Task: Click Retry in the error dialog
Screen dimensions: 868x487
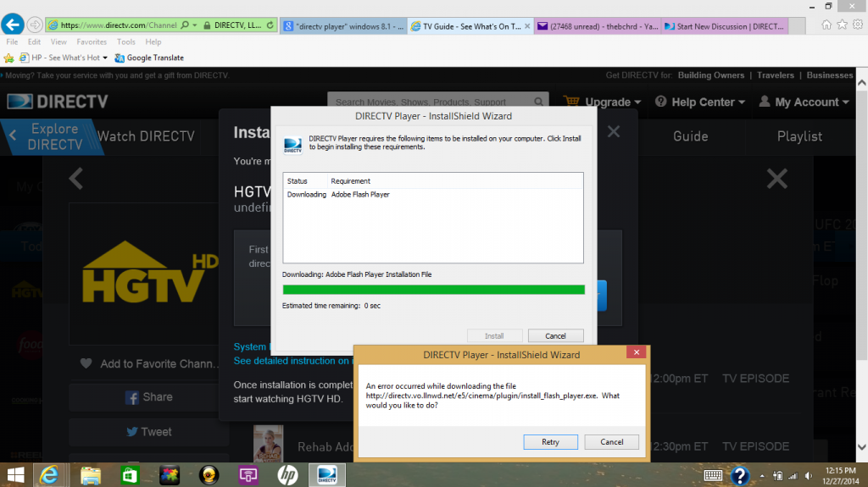Action: (550, 441)
